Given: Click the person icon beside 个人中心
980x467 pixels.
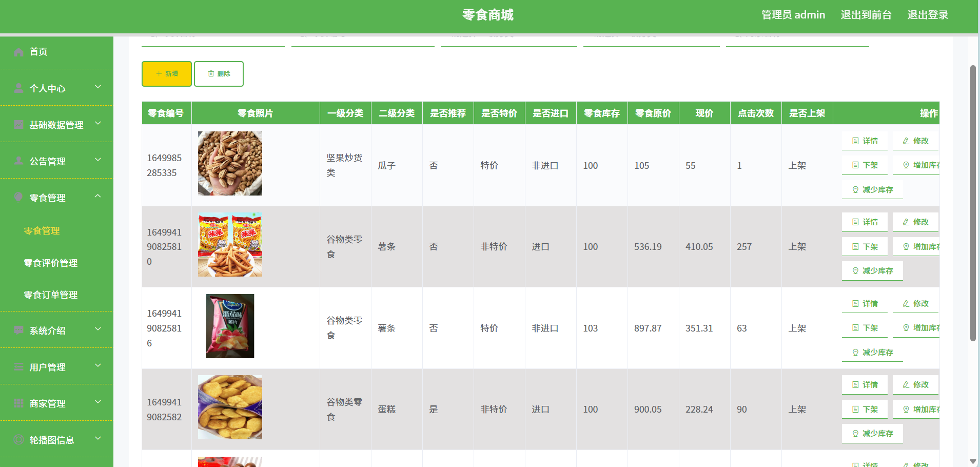Looking at the screenshot, I should coord(19,88).
